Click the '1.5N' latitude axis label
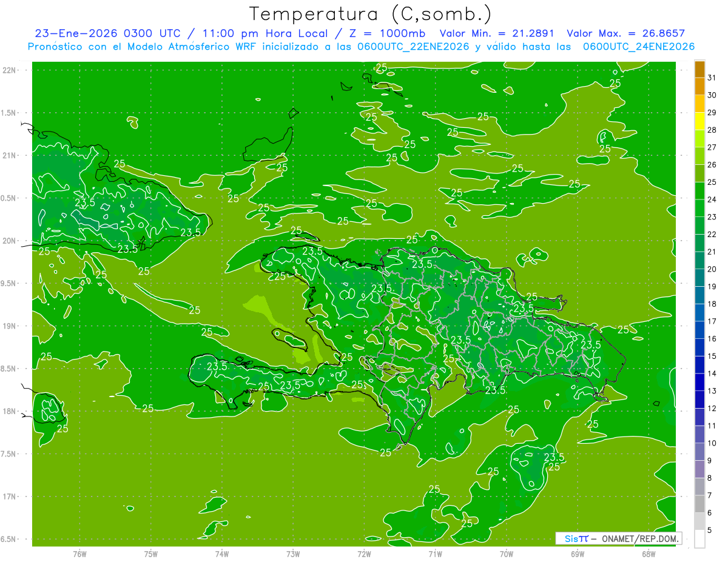 8,113
